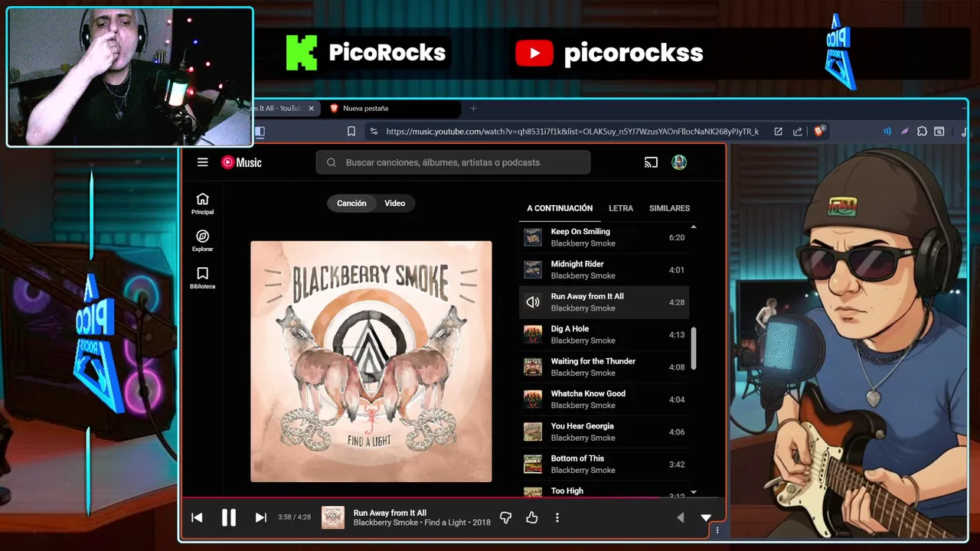Viewport: 980px width, 551px height.
Task: Click the Find a Light album cover art
Action: [371, 361]
